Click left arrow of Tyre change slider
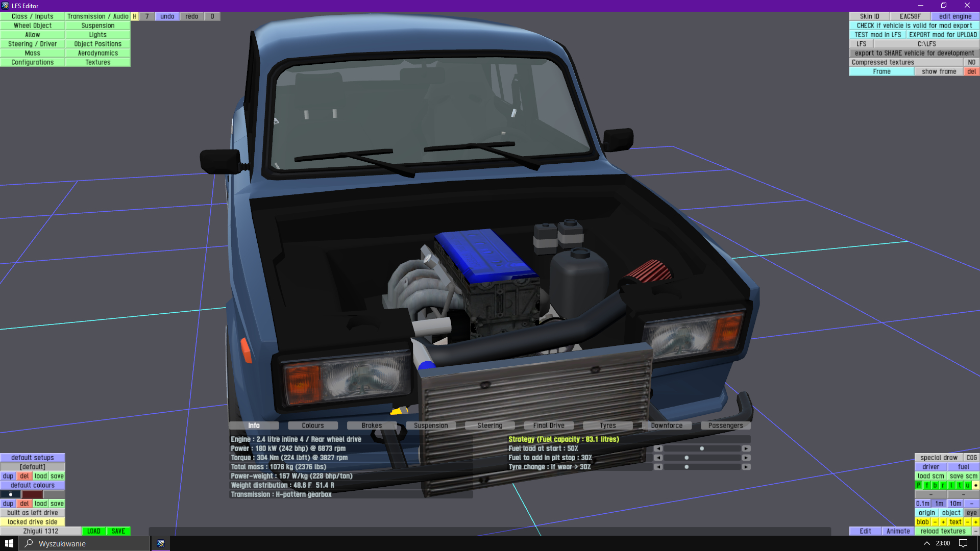The image size is (980, 551). tap(658, 467)
